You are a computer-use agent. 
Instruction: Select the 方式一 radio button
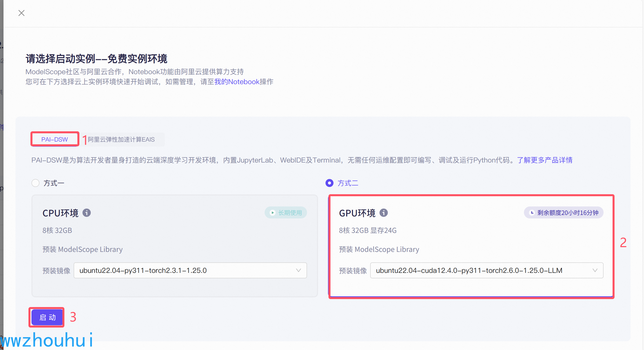pos(35,183)
